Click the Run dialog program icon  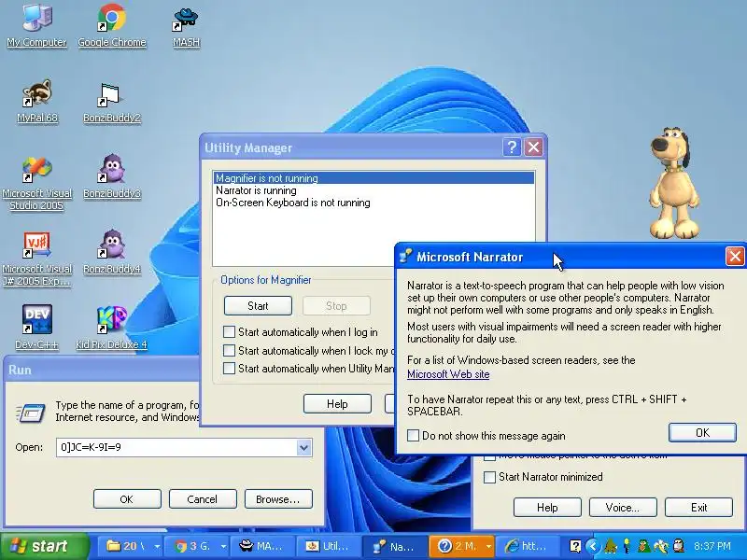tap(31, 413)
